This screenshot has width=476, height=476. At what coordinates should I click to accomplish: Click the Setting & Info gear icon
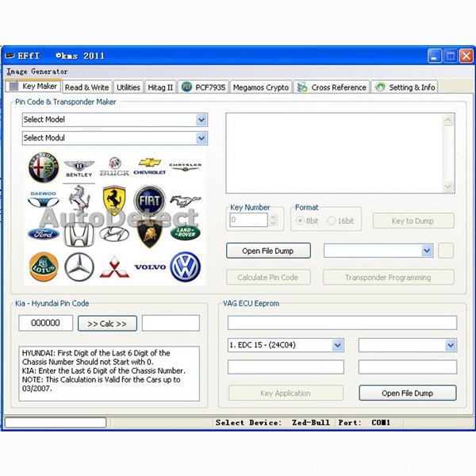click(380, 87)
